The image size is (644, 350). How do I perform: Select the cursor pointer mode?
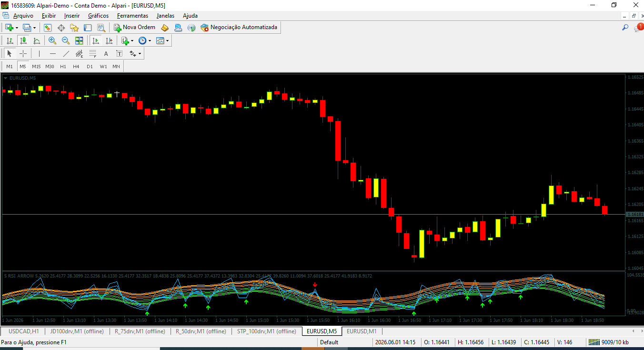[10, 53]
